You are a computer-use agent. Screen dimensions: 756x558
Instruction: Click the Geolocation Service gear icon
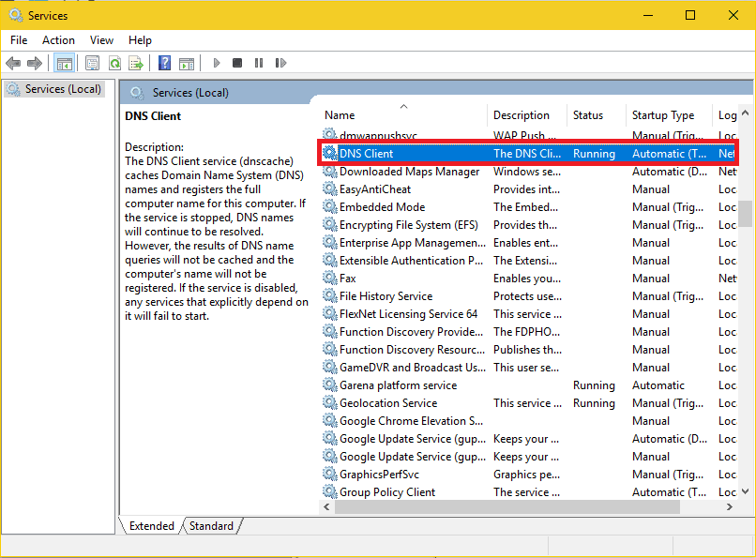click(330, 403)
